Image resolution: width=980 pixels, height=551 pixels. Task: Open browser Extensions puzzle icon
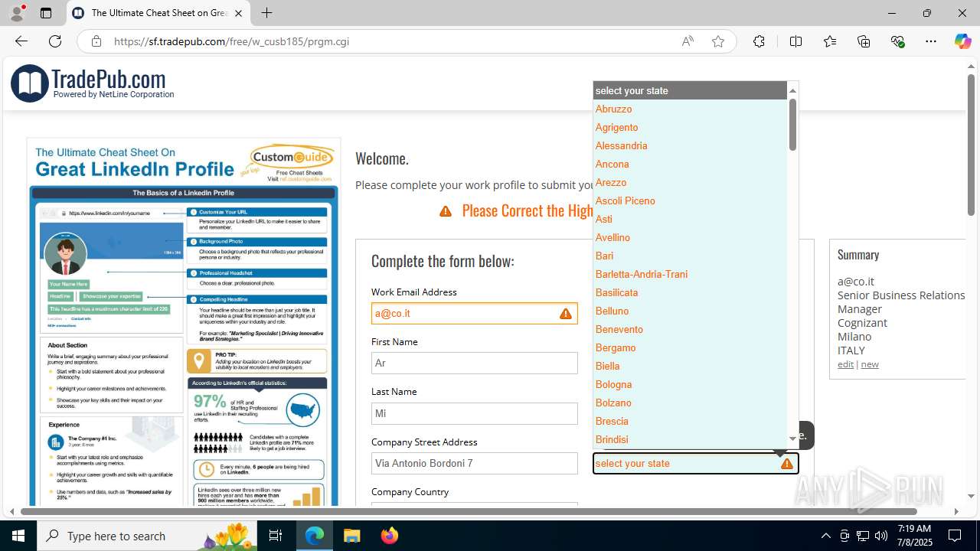[759, 41]
